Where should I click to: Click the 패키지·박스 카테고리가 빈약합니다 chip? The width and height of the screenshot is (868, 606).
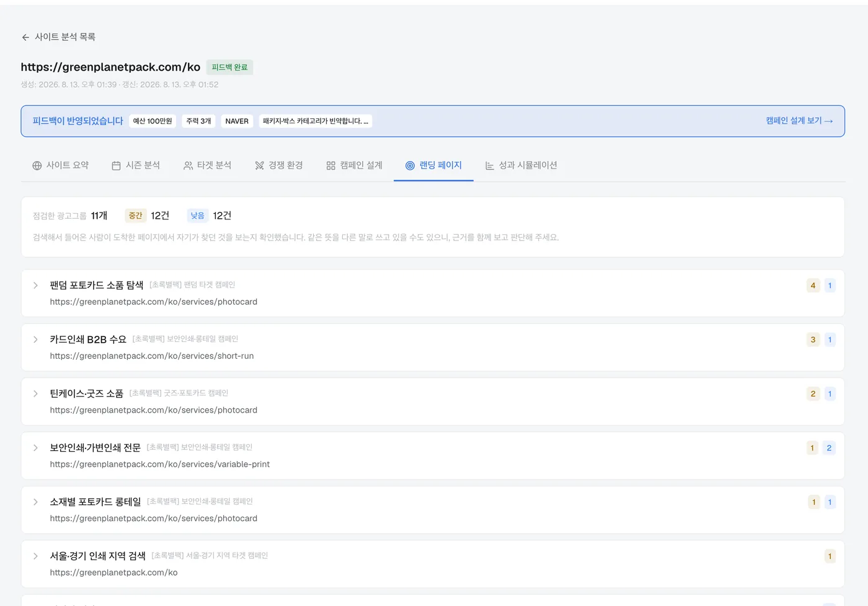pos(315,121)
